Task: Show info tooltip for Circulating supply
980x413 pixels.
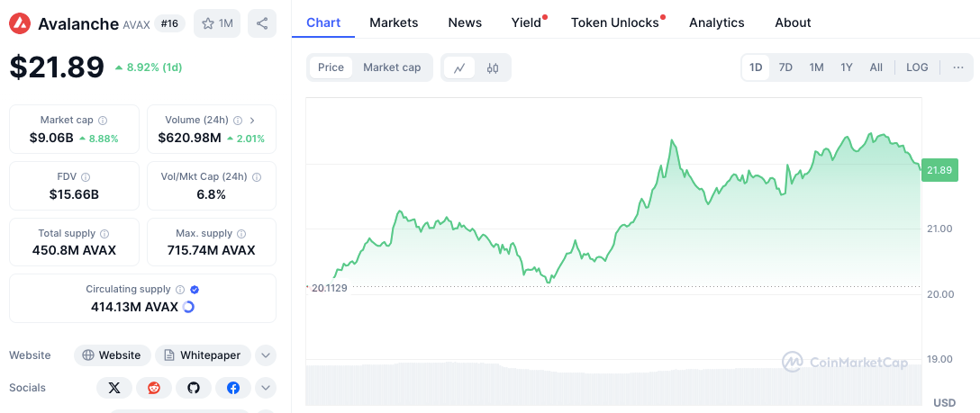Action: pos(180,290)
